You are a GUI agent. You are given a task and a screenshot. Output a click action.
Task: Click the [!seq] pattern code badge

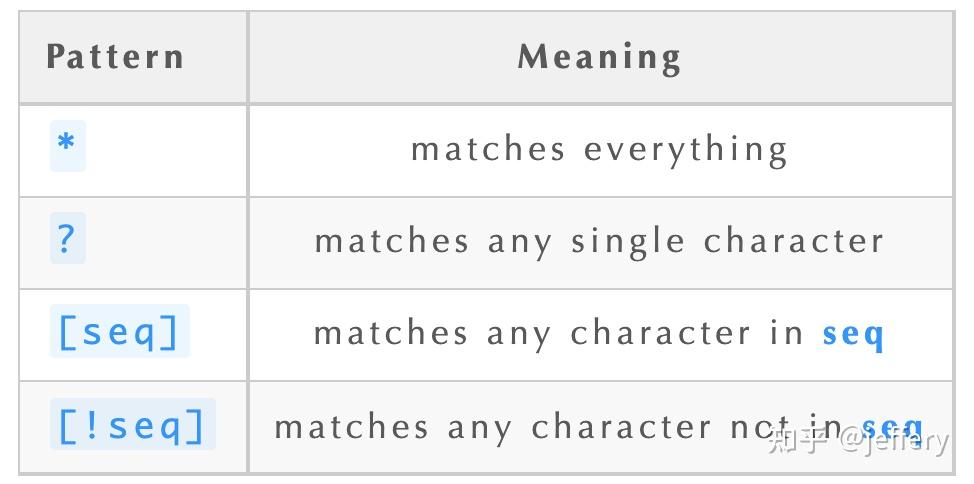pos(132,425)
